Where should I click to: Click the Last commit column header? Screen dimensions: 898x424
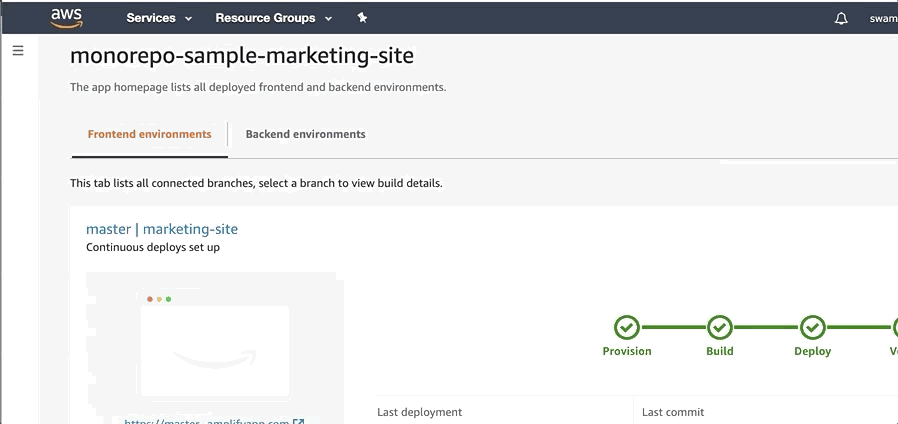click(x=673, y=412)
